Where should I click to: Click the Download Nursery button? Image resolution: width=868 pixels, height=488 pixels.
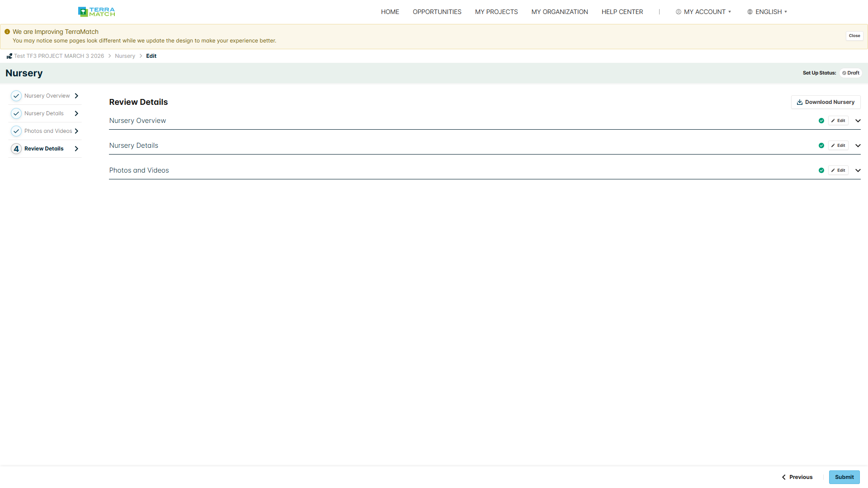[826, 102]
